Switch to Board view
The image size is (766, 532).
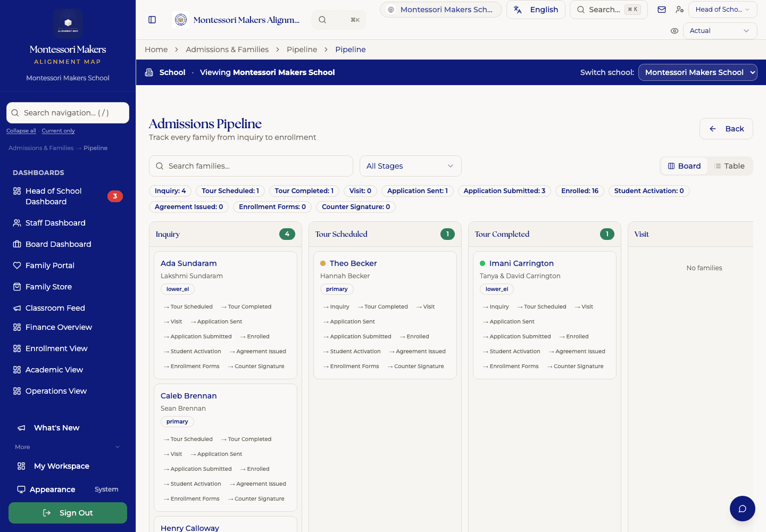click(684, 166)
